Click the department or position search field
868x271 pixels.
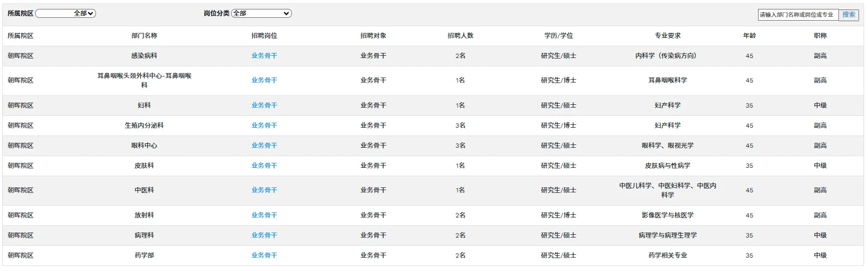click(798, 15)
